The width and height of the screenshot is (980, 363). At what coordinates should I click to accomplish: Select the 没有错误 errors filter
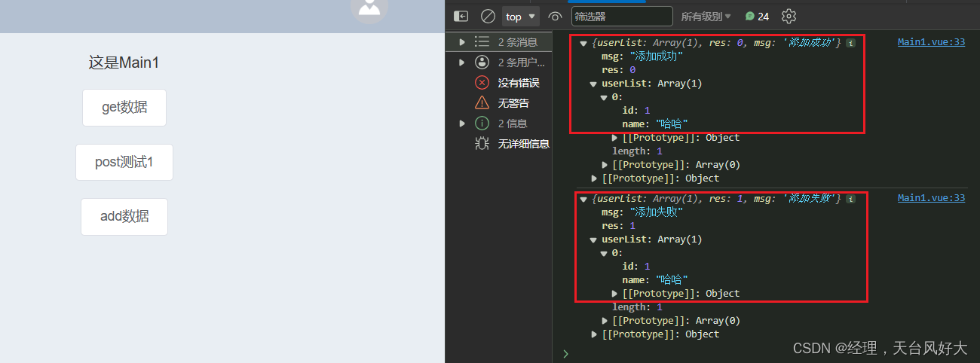pos(498,82)
